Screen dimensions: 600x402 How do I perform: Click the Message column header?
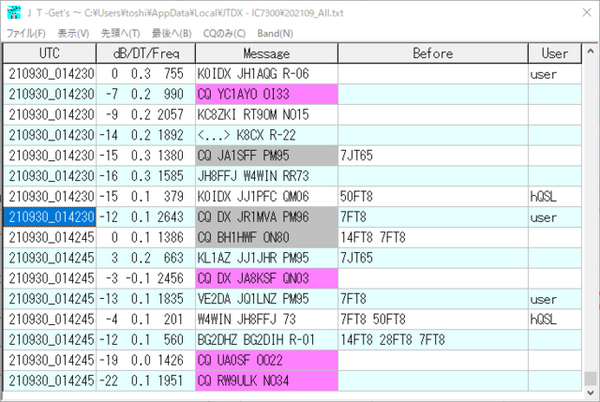(267, 53)
